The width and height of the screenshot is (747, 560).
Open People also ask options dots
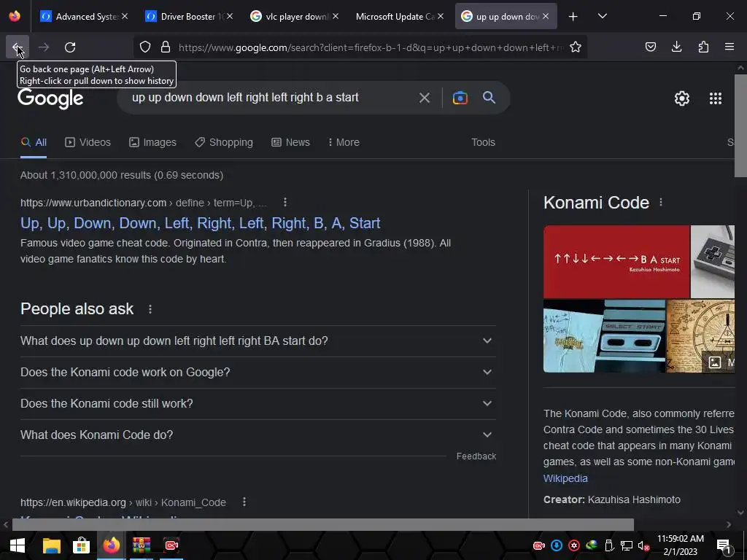point(150,309)
